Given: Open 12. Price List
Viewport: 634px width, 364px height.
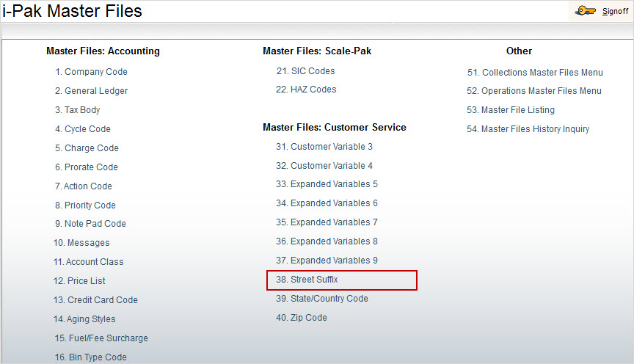Looking at the screenshot, I should click(x=79, y=280).
